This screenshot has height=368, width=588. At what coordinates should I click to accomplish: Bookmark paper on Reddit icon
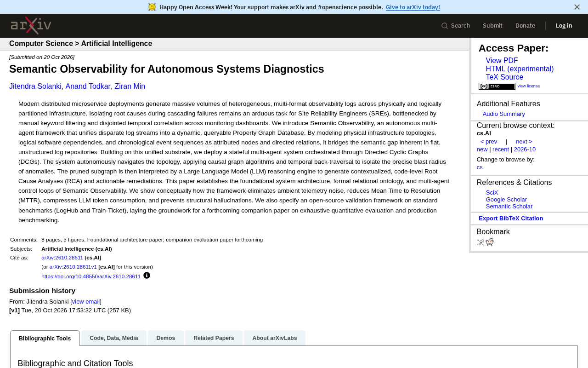pos(490,242)
